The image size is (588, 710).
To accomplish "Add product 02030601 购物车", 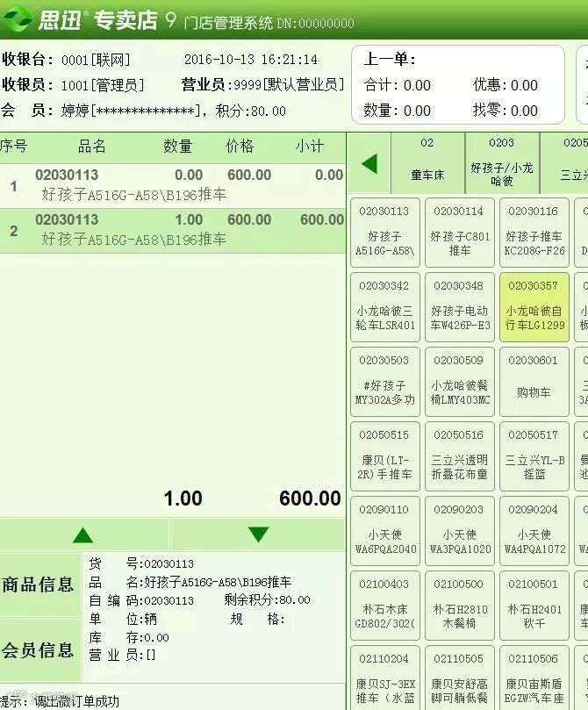I will click(x=534, y=382).
